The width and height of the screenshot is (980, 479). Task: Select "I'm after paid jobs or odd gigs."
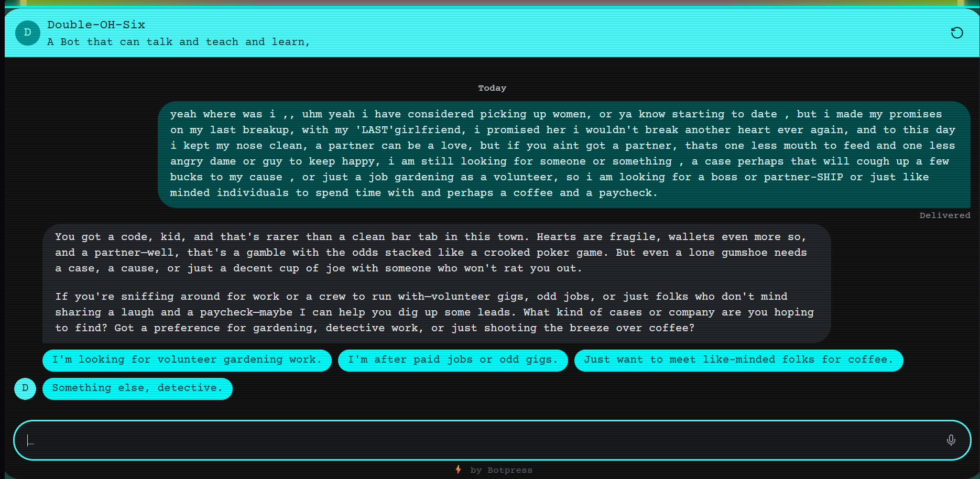452,360
